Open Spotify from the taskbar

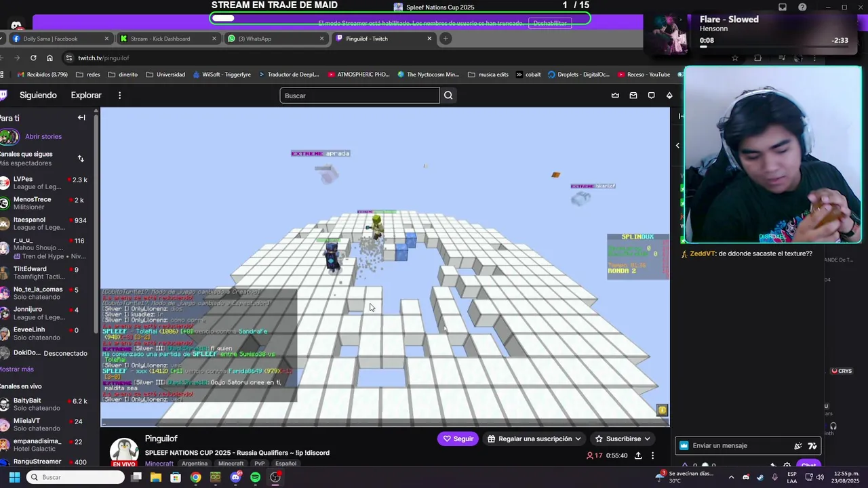pyautogui.click(x=255, y=477)
